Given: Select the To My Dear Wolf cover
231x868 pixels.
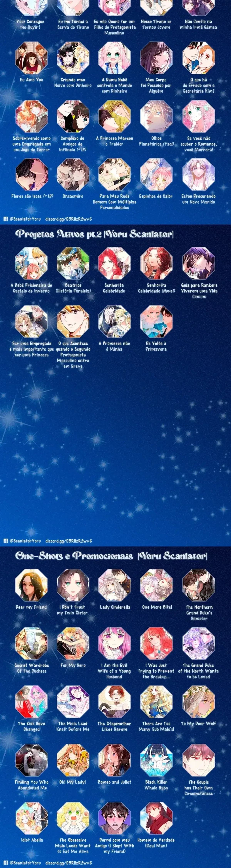Looking at the screenshot, I should 199,702.
